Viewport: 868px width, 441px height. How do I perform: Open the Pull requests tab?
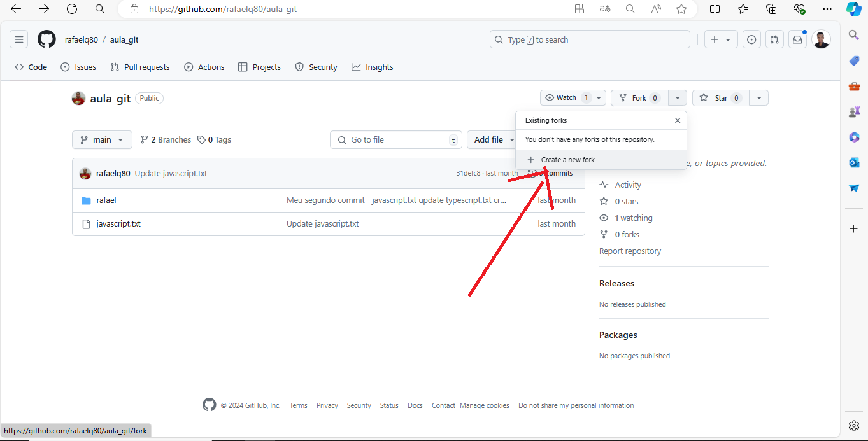(x=140, y=67)
